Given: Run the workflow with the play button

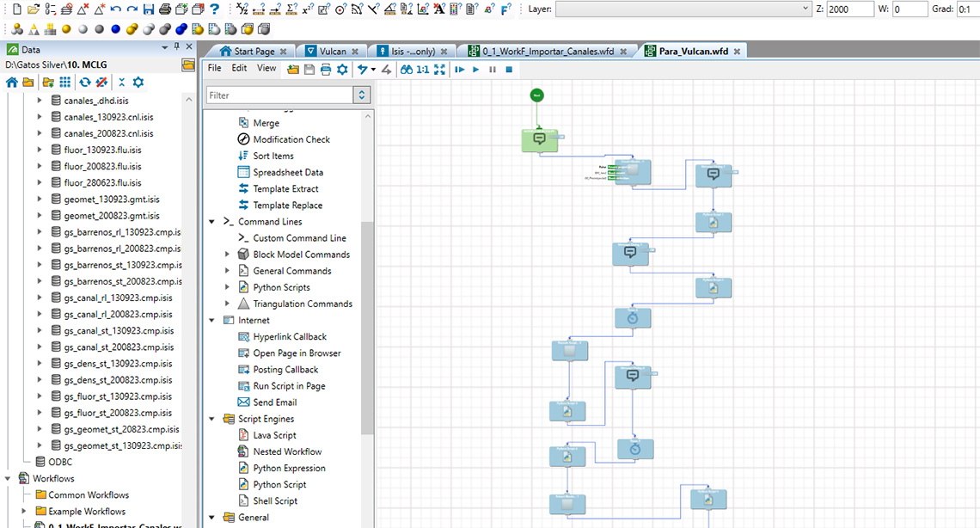Looking at the screenshot, I should 475,69.
